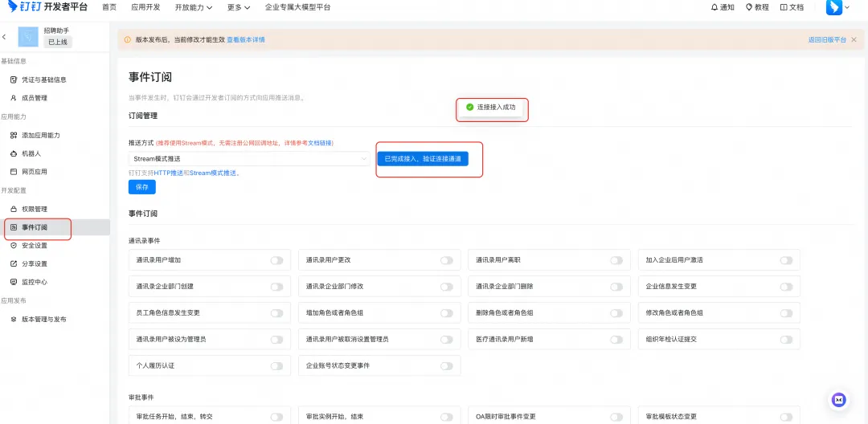Open the docs icon in header
This screenshot has width=868, height=424.
784,7
